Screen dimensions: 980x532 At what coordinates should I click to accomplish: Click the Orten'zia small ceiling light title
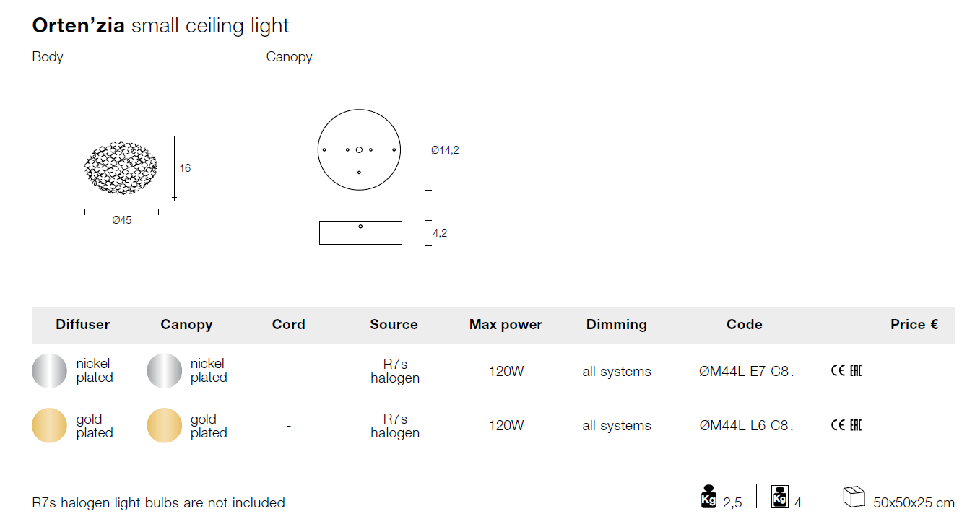click(x=160, y=26)
